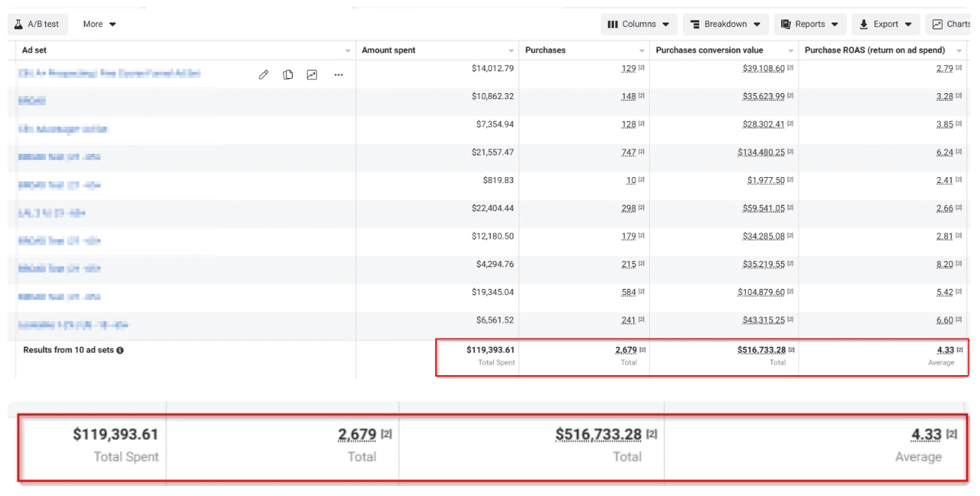Click the Purchase ROAS column header
The height and width of the screenshot is (496, 980).
[875, 50]
